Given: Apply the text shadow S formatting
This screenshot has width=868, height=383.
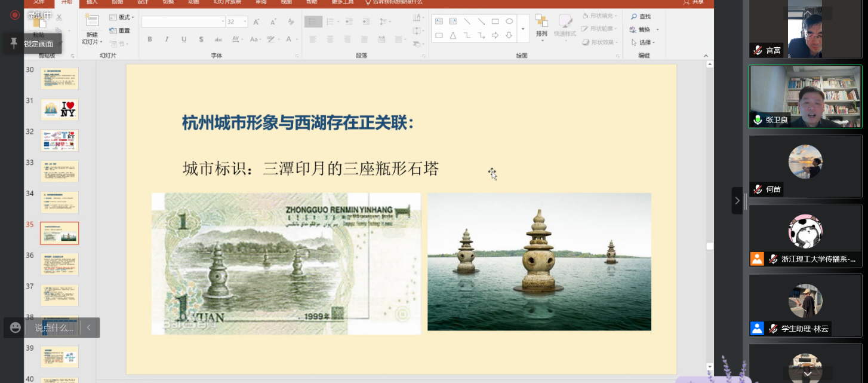Looking at the screenshot, I should click(x=201, y=39).
